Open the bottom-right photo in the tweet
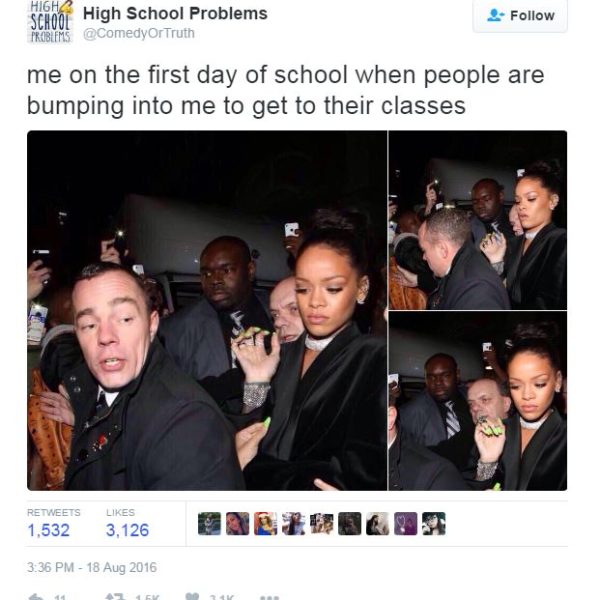This screenshot has width=600, height=600. [x=478, y=401]
